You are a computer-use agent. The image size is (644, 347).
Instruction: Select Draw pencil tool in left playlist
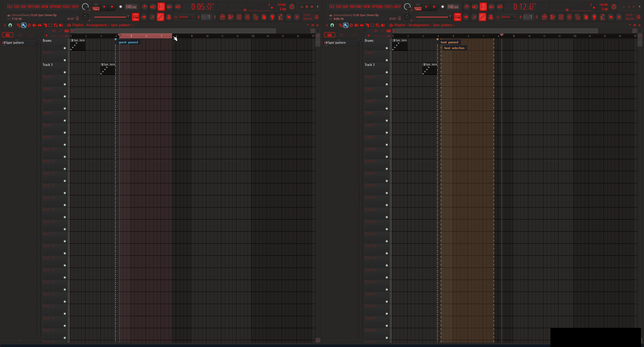18,25
